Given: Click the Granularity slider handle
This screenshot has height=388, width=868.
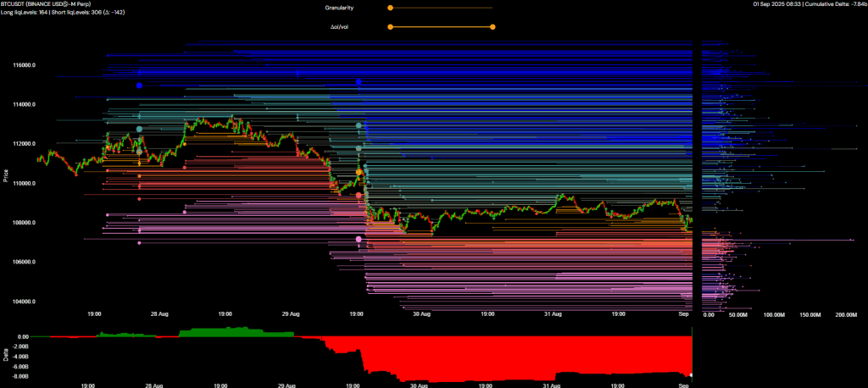Looking at the screenshot, I should point(390,8).
